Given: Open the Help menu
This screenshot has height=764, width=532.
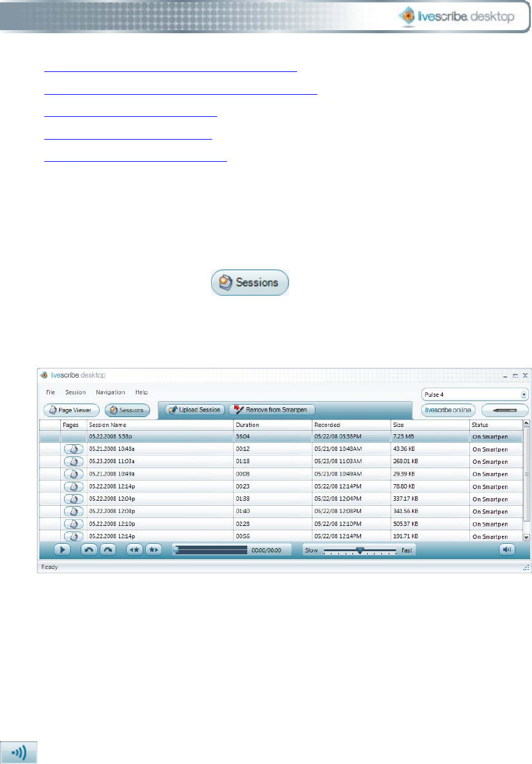Looking at the screenshot, I should [141, 392].
